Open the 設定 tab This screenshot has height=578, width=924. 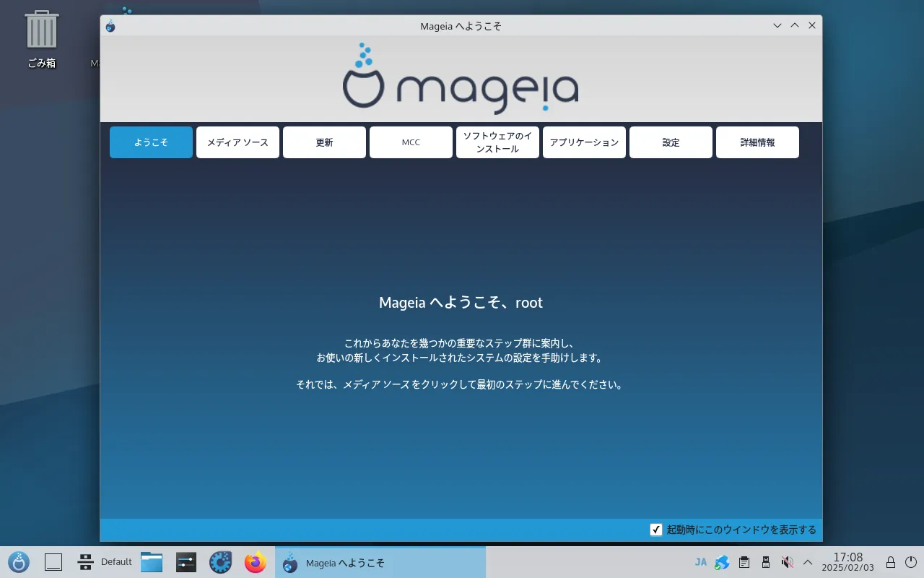tap(671, 142)
